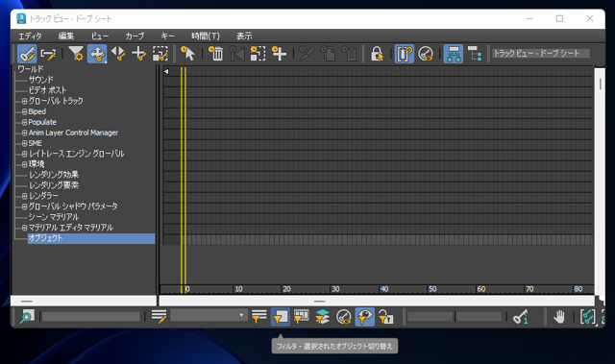The width and height of the screenshot is (615, 364).
Task: Open the track set dropdown list
Action: point(209,316)
